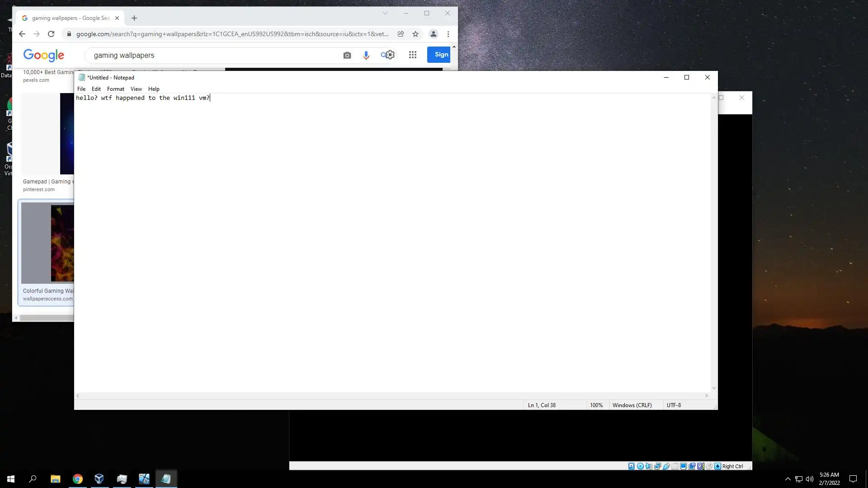Click the VirtualBox display settings status icon
The width and height of the screenshot is (868, 488).
pos(683,466)
